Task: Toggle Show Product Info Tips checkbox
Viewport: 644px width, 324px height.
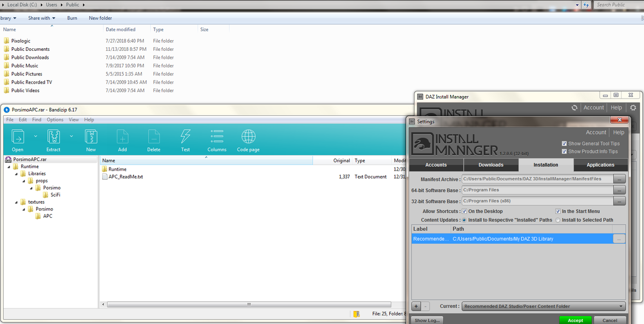Action: [565, 151]
